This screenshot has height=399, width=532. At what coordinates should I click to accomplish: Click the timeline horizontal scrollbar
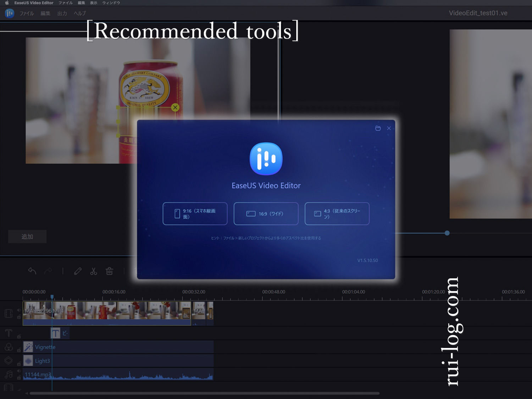pos(205,393)
